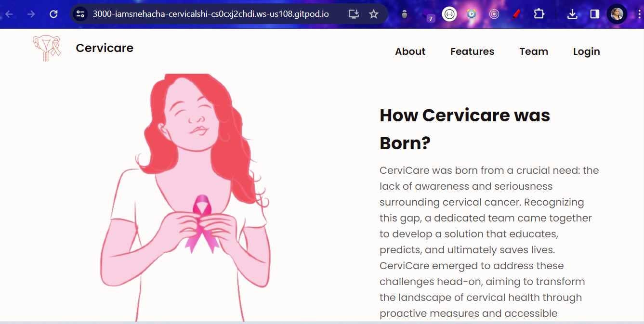Open the Downloads icon in the toolbar
Viewport: 644px width, 324px height.
pyautogui.click(x=573, y=14)
